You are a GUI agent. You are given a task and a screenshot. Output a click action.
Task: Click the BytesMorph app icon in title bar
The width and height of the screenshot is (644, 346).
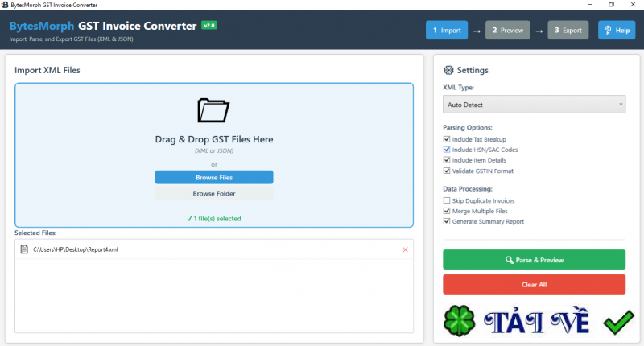[5, 5]
